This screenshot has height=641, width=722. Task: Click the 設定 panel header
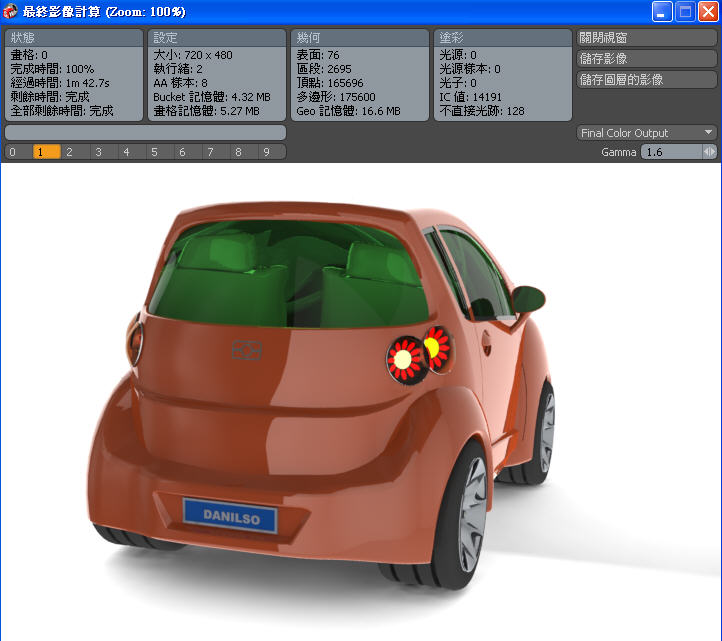click(x=217, y=38)
